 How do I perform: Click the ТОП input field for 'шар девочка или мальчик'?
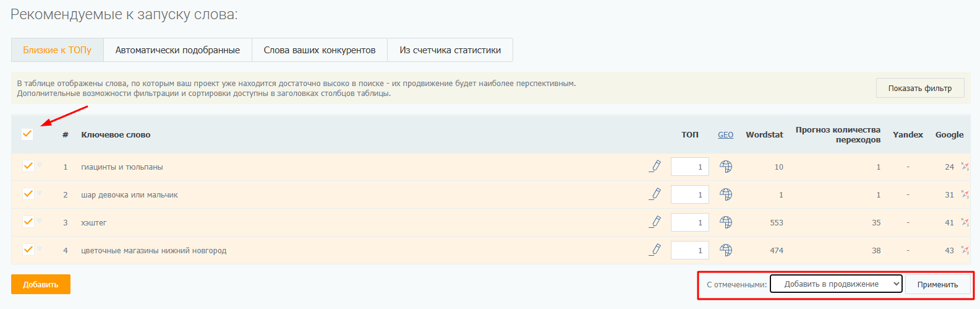click(689, 194)
